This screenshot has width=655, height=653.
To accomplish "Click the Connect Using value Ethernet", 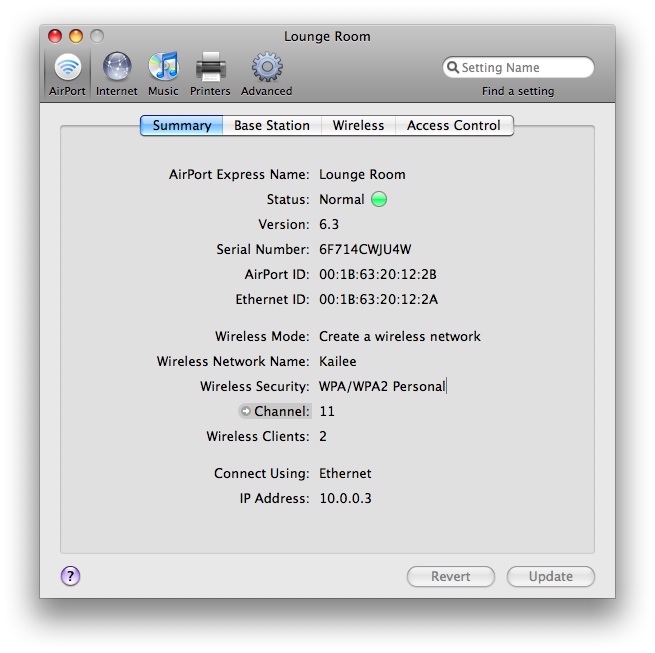I will tap(345, 473).
